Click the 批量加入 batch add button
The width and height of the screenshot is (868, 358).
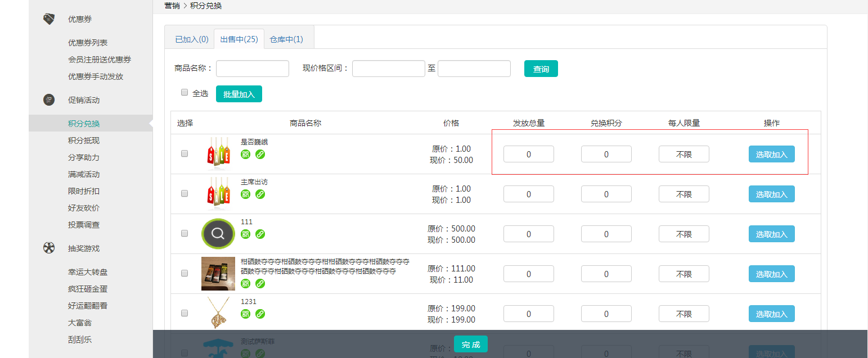(239, 94)
